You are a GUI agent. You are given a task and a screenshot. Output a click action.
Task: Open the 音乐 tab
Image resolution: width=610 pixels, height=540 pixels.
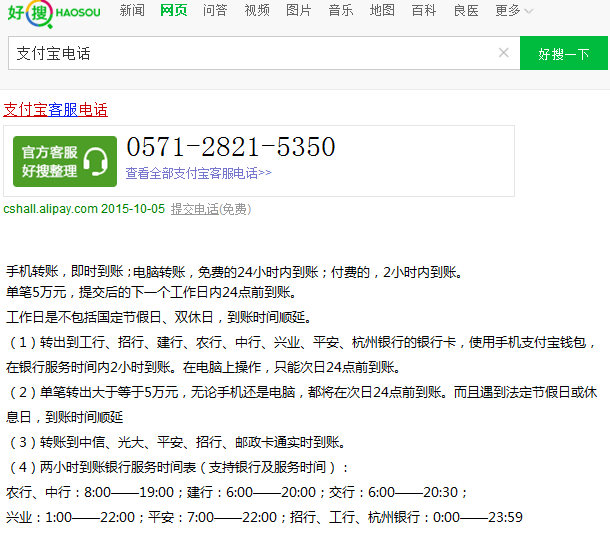(x=341, y=10)
